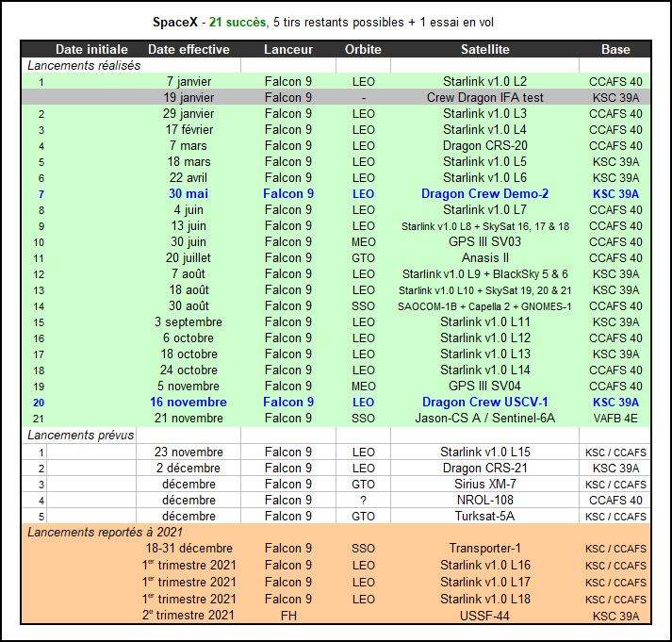Click the 'Base' column header
672x642 pixels.
click(x=615, y=49)
